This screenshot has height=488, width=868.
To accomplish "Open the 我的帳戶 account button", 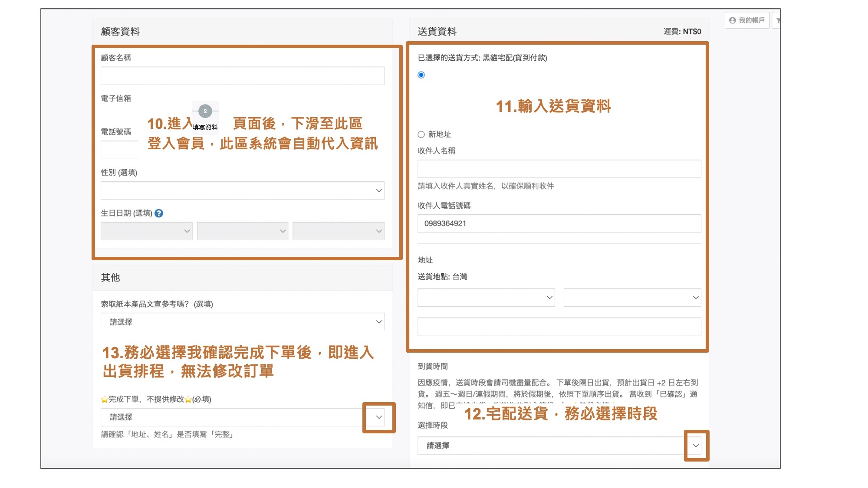I will (747, 20).
